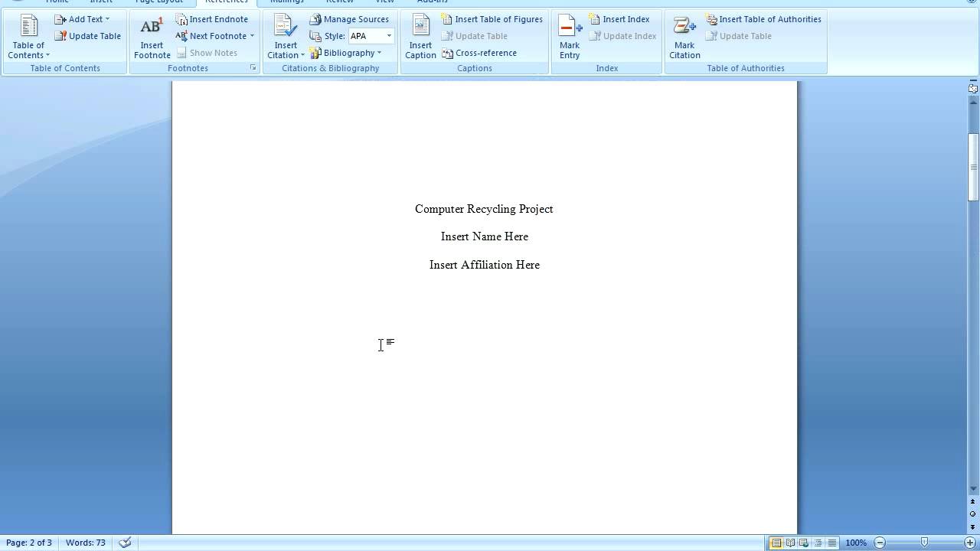The height and width of the screenshot is (551, 980).
Task: Open the Cross-reference dialog
Action: coord(479,53)
